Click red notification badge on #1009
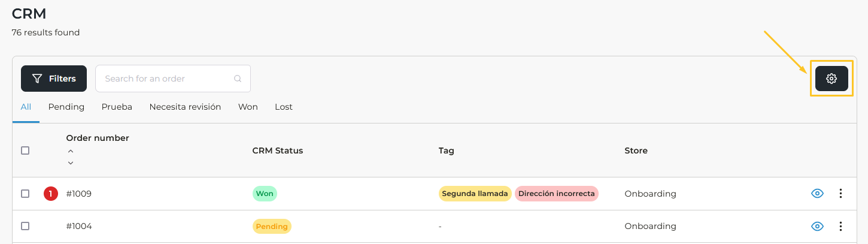The height and width of the screenshot is (244, 868). pyautogui.click(x=51, y=194)
